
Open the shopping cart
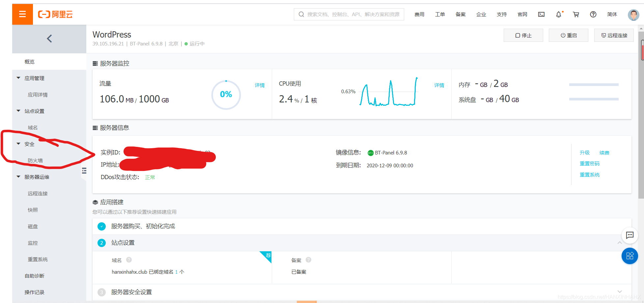point(576,14)
